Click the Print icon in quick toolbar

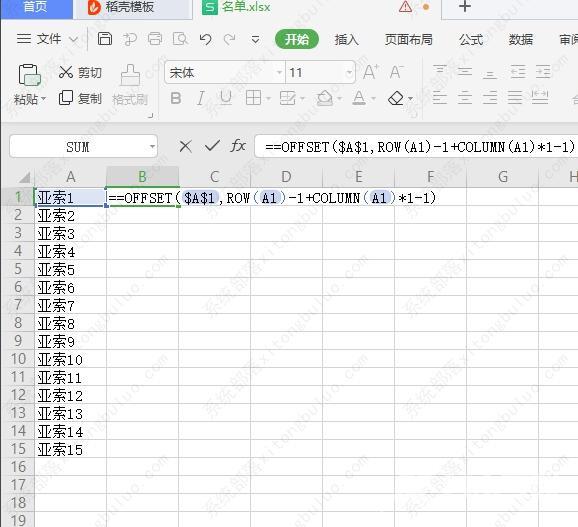pyautogui.click(x=155, y=39)
